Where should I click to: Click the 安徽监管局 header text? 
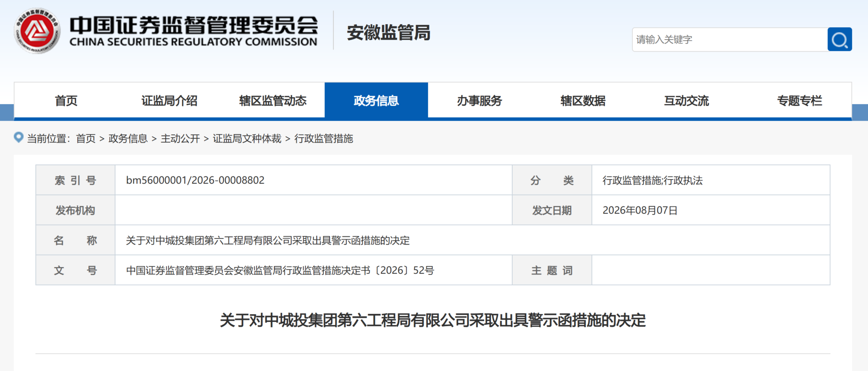pos(388,33)
